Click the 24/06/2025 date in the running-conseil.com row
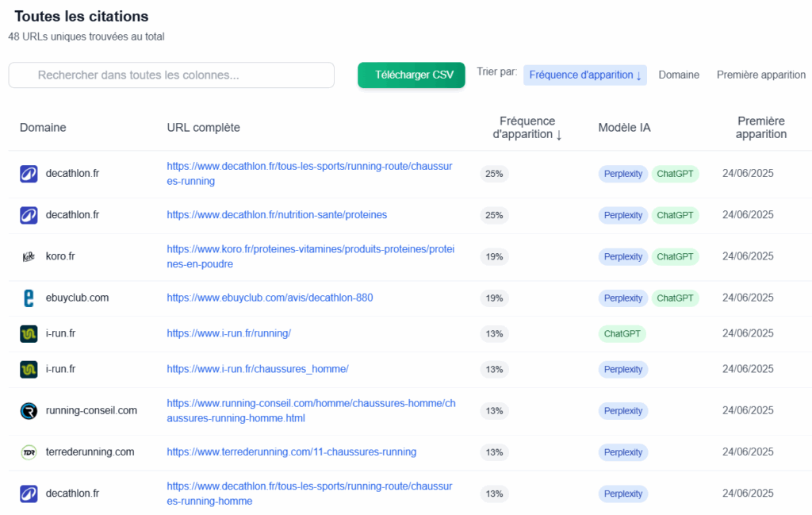Image resolution: width=812 pixels, height=515 pixels. point(749,411)
